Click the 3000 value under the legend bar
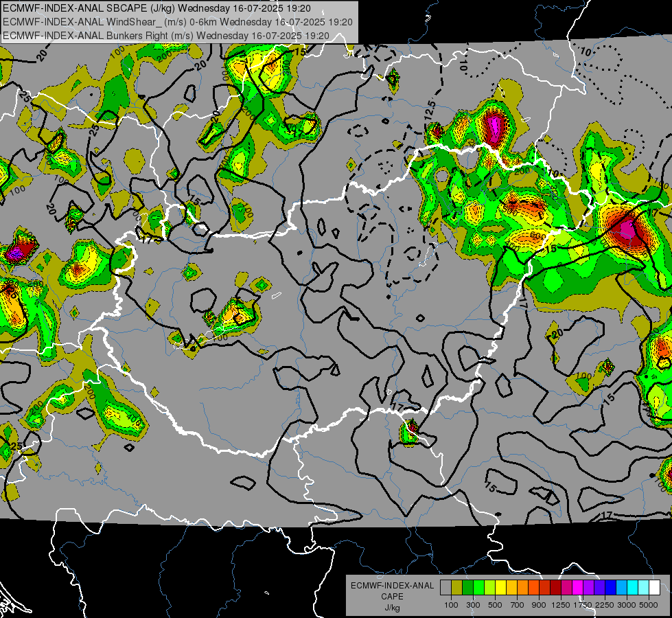This screenshot has width=672, height=618. [x=627, y=605]
